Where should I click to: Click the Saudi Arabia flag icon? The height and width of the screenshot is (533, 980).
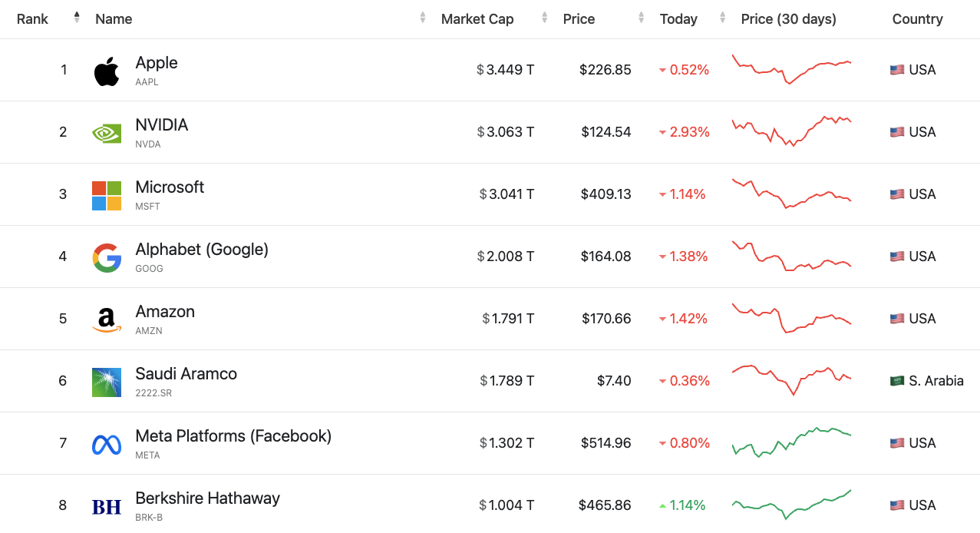click(x=896, y=381)
